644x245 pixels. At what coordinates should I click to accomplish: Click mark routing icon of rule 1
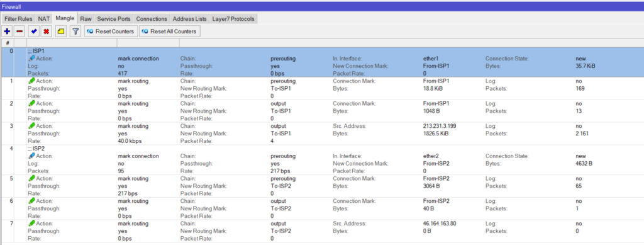coord(31,81)
